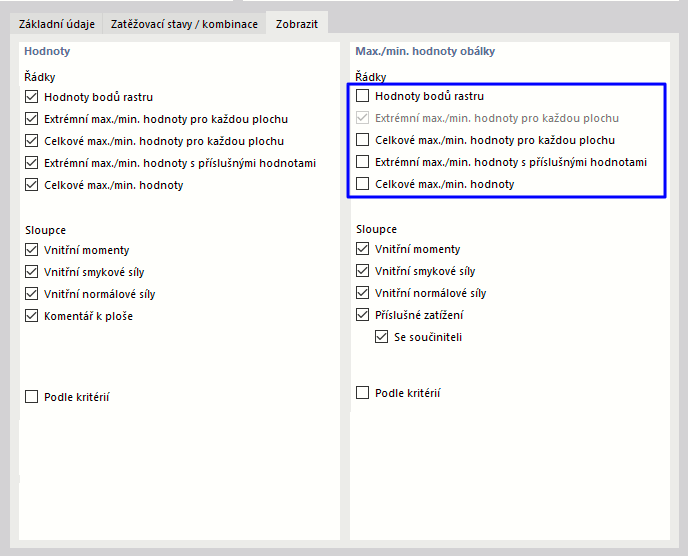Disable the Se součiniteli checkbox
688x556 pixels.
click(382, 337)
